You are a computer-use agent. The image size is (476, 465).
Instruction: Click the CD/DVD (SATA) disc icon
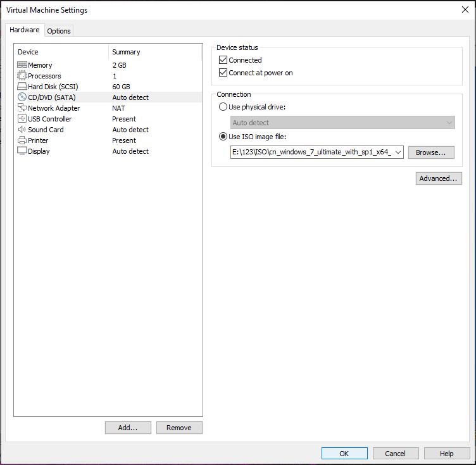point(22,97)
